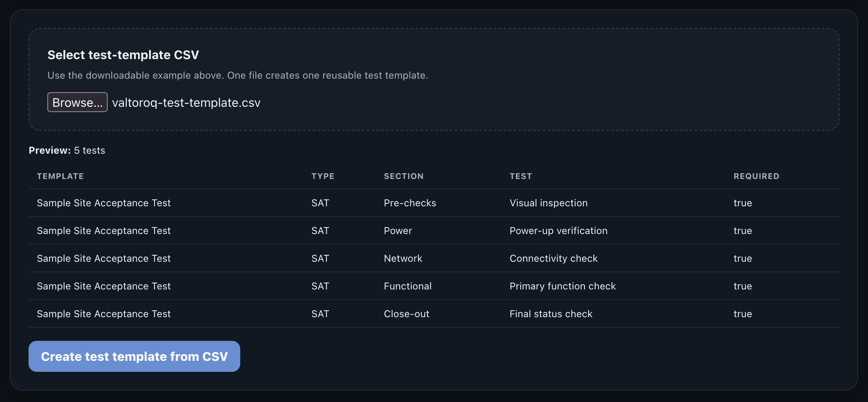Click the valtoroq-test-template.csv file name
Viewport: 868px width, 402px height.
point(186,103)
